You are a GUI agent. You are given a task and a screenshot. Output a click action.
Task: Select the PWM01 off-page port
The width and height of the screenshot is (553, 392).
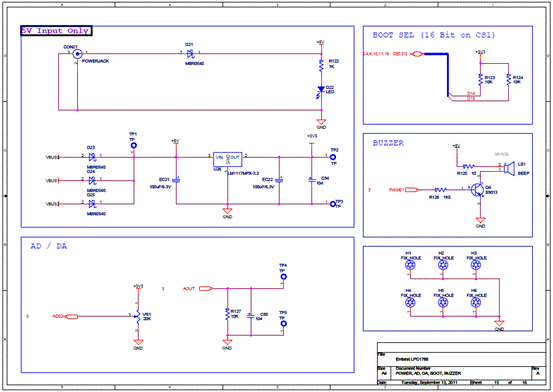coord(412,190)
